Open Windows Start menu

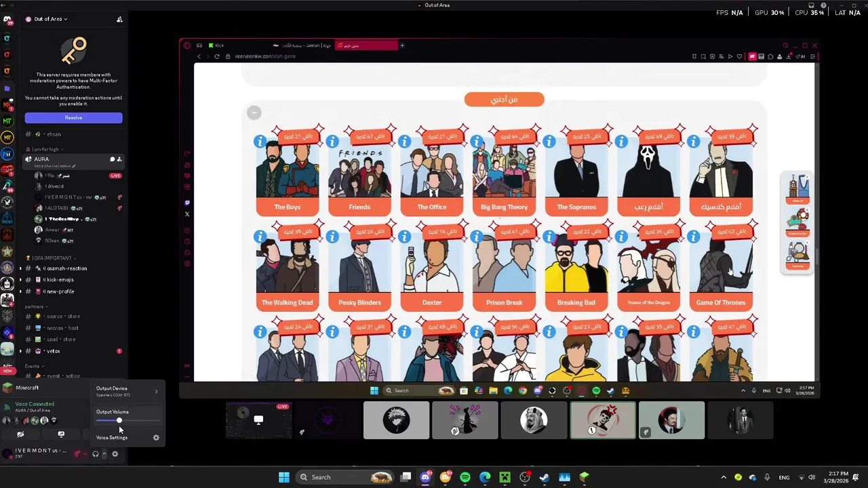click(x=284, y=477)
